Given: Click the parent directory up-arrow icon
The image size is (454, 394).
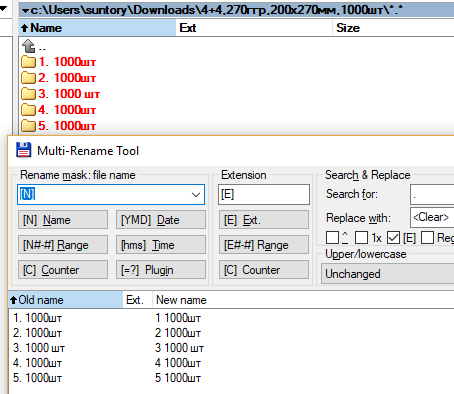Looking at the screenshot, I should (28, 46).
